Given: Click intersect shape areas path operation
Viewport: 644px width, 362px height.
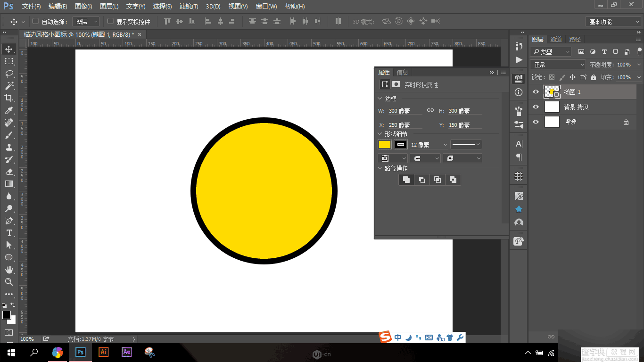Looking at the screenshot, I should coord(437,180).
